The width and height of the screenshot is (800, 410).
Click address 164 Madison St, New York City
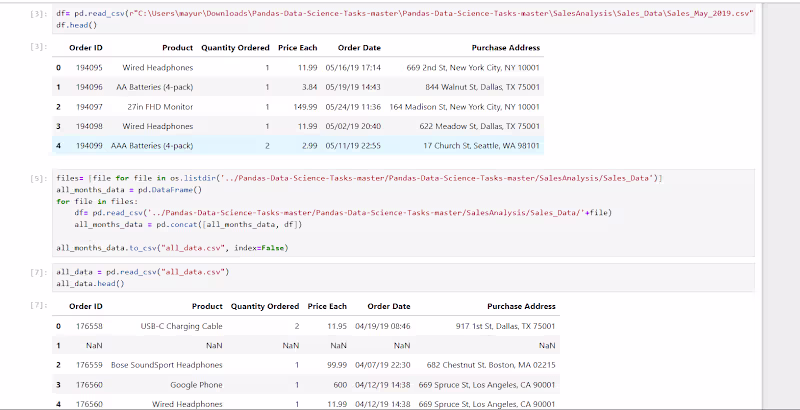click(x=464, y=107)
